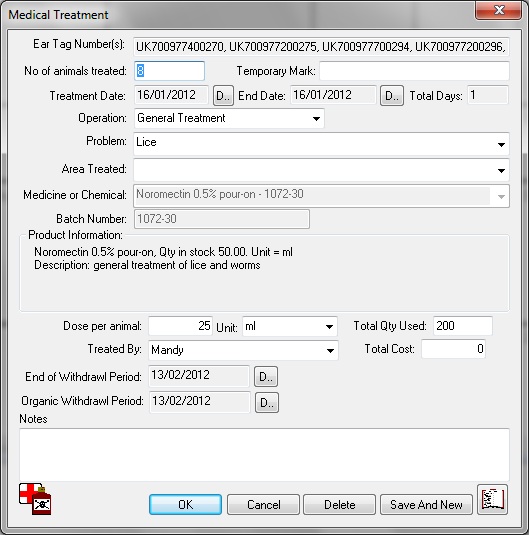Open the notebook icon at bottom right
This screenshot has width=529, height=535.
(492, 500)
